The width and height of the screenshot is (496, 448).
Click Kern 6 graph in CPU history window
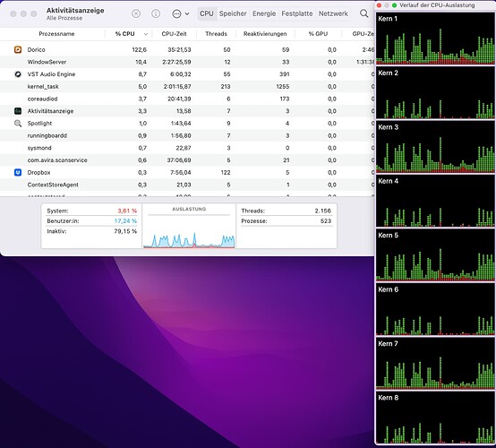[435, 309]
